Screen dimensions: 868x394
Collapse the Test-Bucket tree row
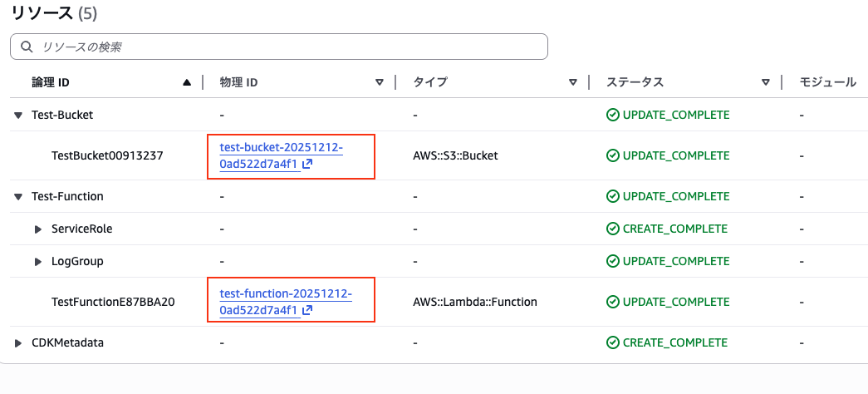tap(18, 115)
